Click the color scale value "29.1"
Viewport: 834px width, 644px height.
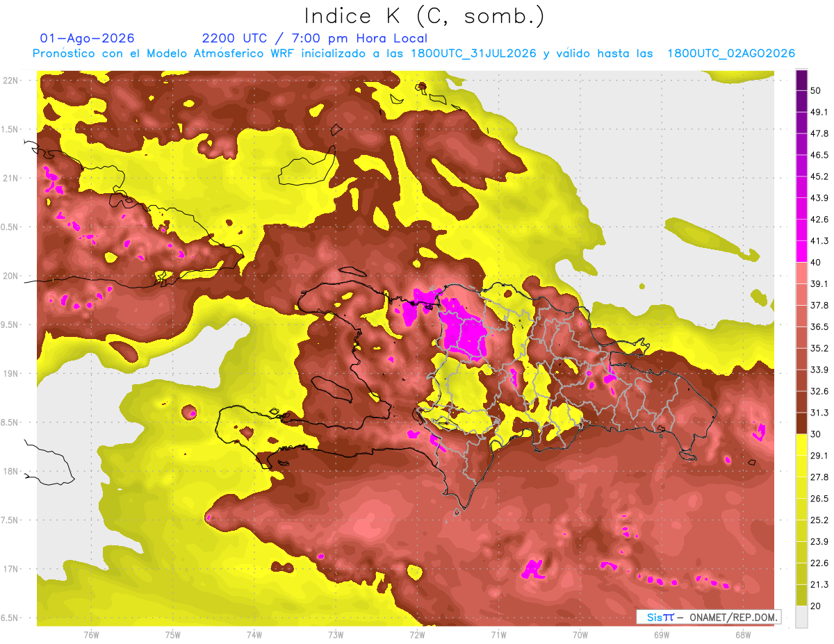[819, 456]
